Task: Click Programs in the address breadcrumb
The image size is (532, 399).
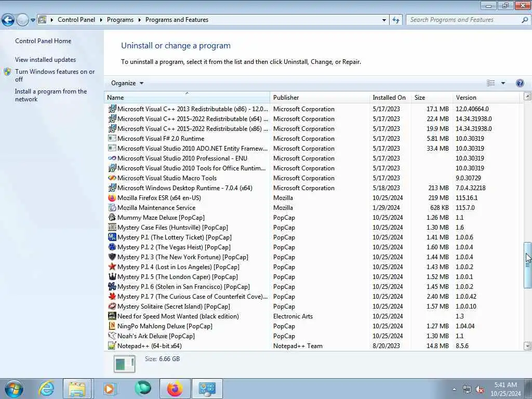Action: [x=120, y=20]
